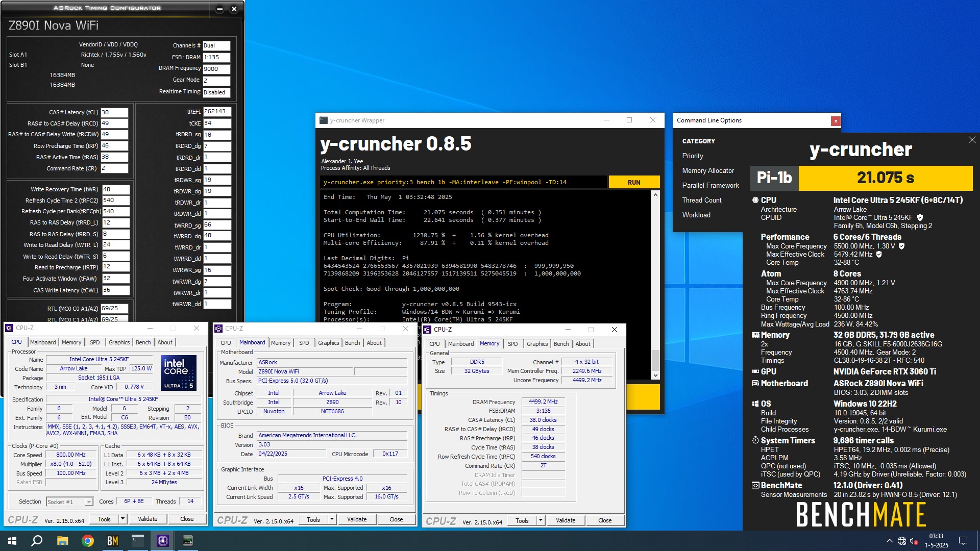Close the BenchMate result overlay
The height and width of the screenshot is (551, 980).
972,140
